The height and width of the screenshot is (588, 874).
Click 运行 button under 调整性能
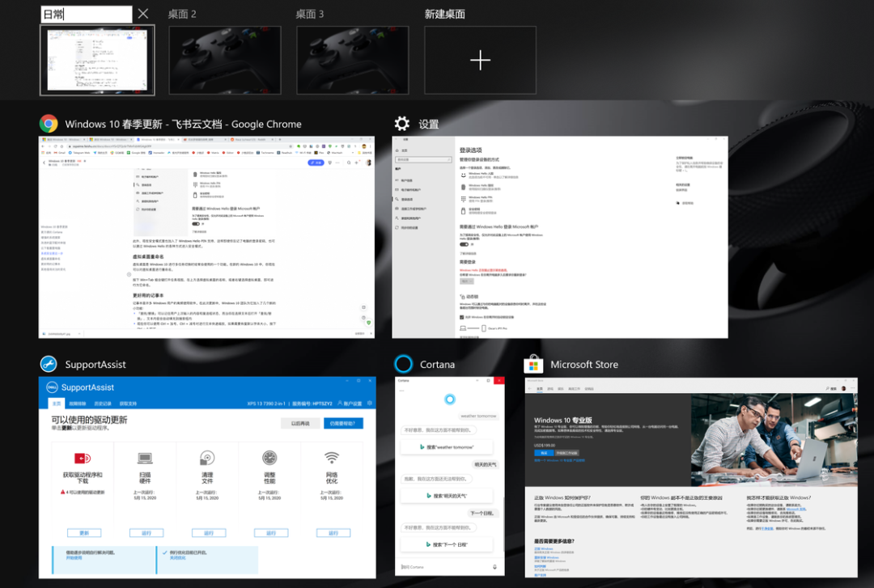(271, 533)
